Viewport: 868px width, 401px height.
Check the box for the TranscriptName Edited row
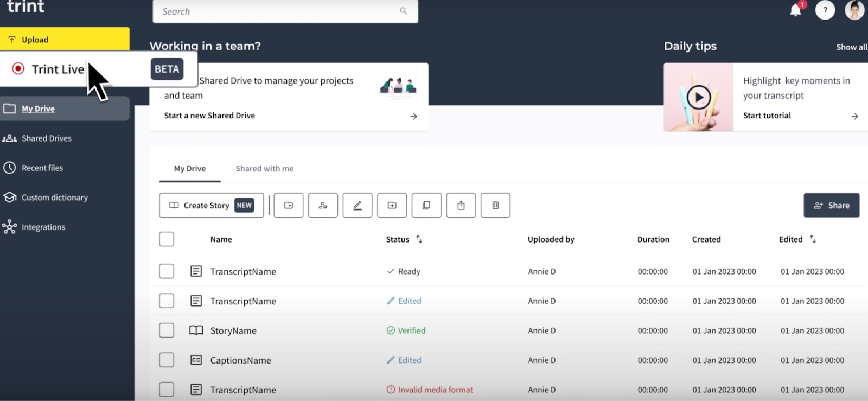tap(167, 301)
